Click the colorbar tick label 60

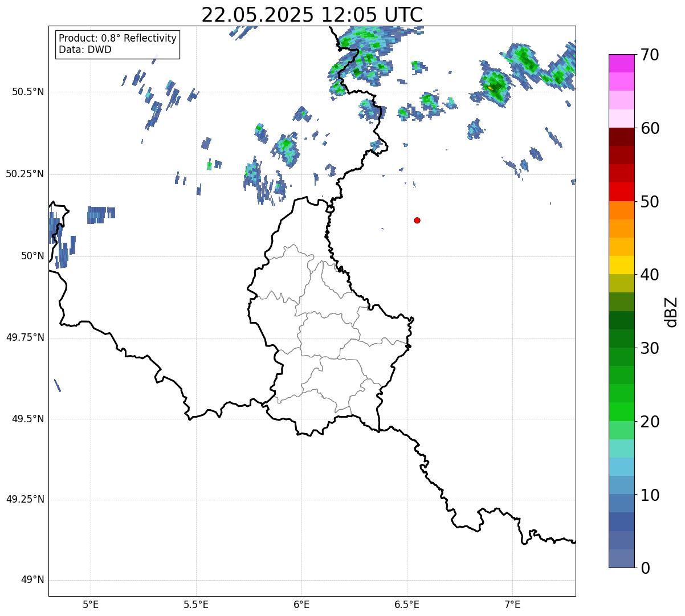point(650,128)
